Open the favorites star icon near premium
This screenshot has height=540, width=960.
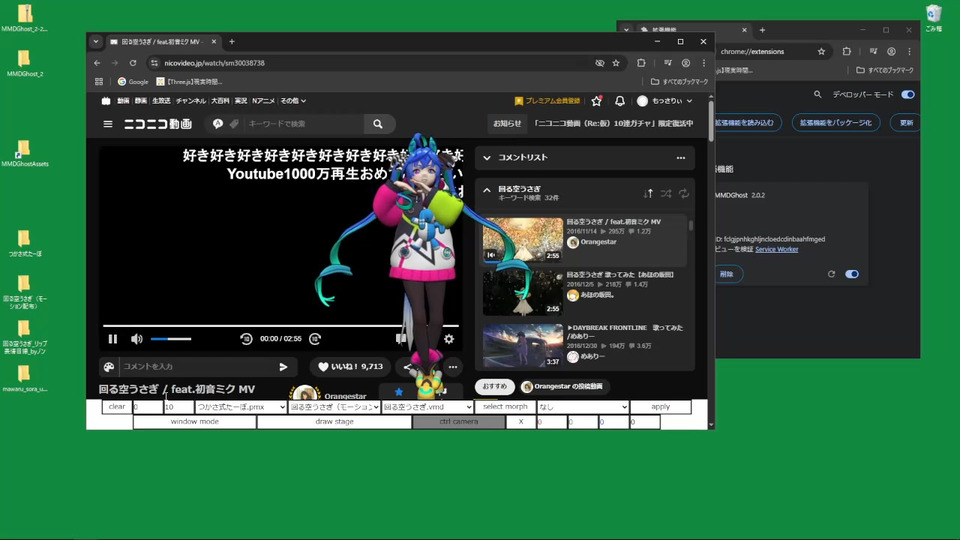pos(596,101)
